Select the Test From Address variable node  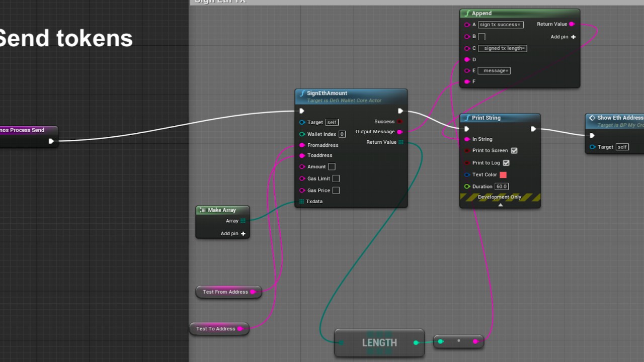225,292
